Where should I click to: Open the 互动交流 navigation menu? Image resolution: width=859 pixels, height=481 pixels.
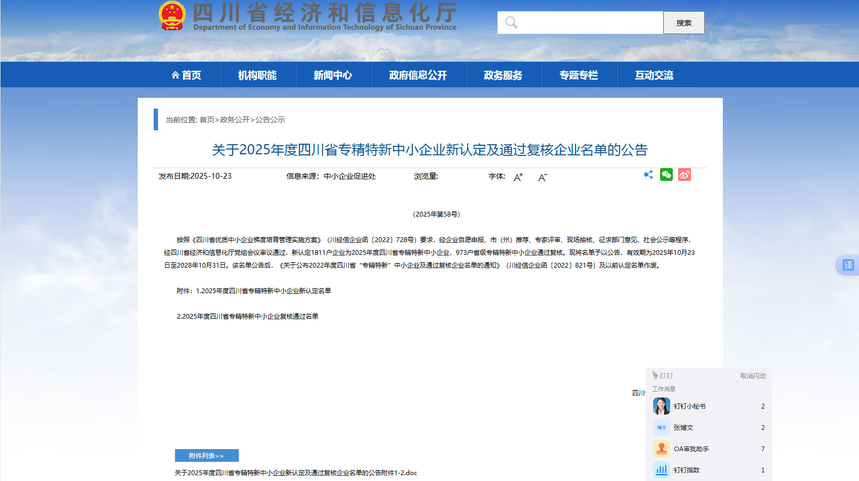click(x=654, y=75)
